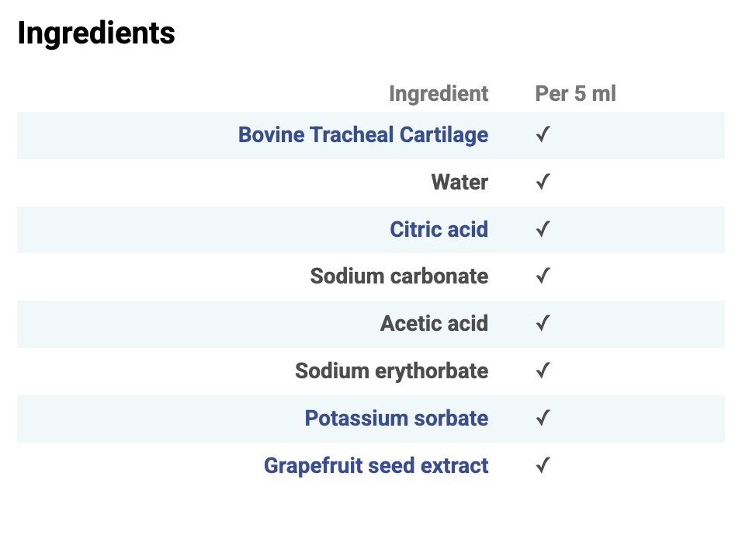
Task: Click the checkmark in the Water row
Action: point(543,183)
